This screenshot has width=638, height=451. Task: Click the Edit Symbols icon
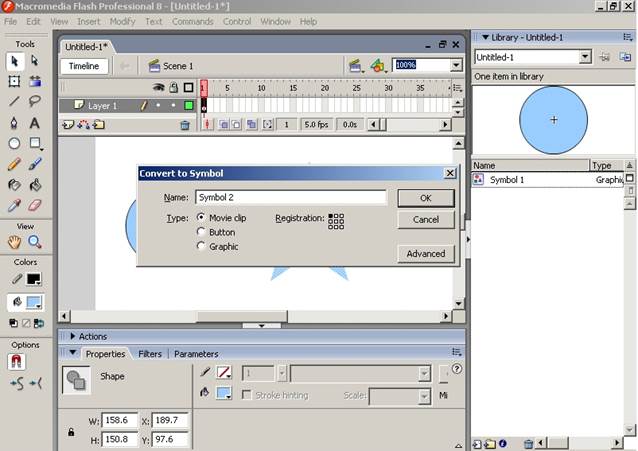point(378,66)
